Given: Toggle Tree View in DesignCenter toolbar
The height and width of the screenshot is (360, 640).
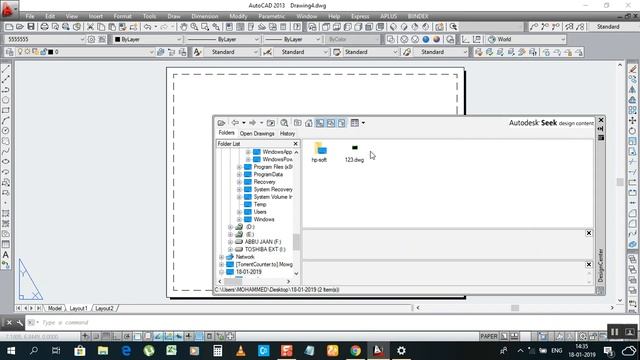Looking at the screenshot, I should 320,123.
